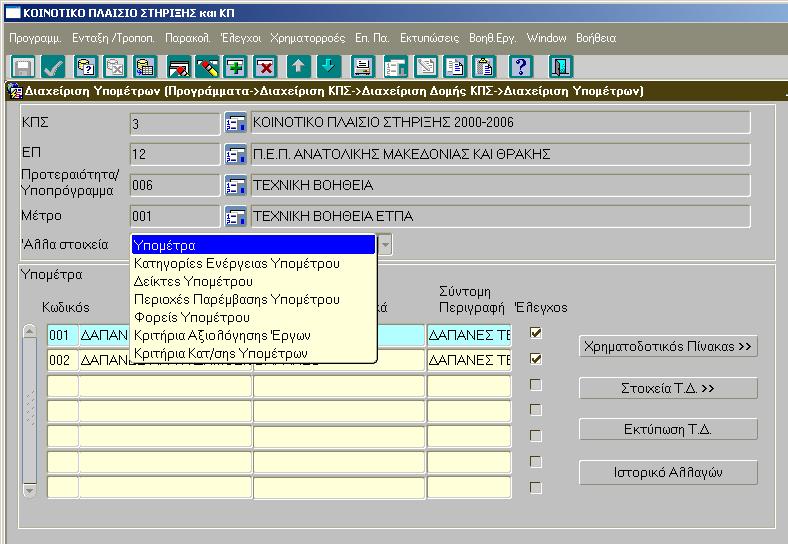Click the eraser clear toolbar icon
This screenshot has width=788, height=544.
(x=207, y=66)
